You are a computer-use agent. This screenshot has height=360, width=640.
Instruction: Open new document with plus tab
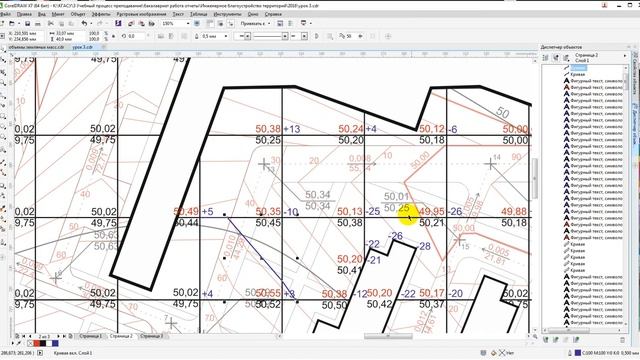click(104, 47)
